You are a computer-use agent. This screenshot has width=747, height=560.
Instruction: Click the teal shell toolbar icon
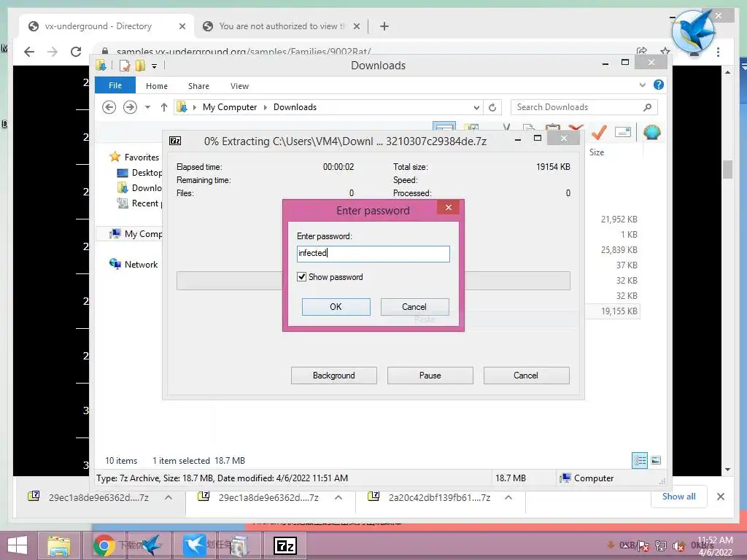651,132
